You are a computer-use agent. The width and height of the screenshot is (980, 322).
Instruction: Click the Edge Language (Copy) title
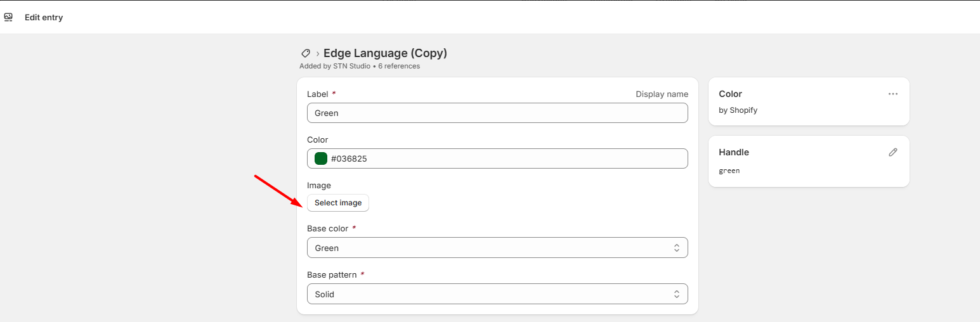tap(385, 53)
